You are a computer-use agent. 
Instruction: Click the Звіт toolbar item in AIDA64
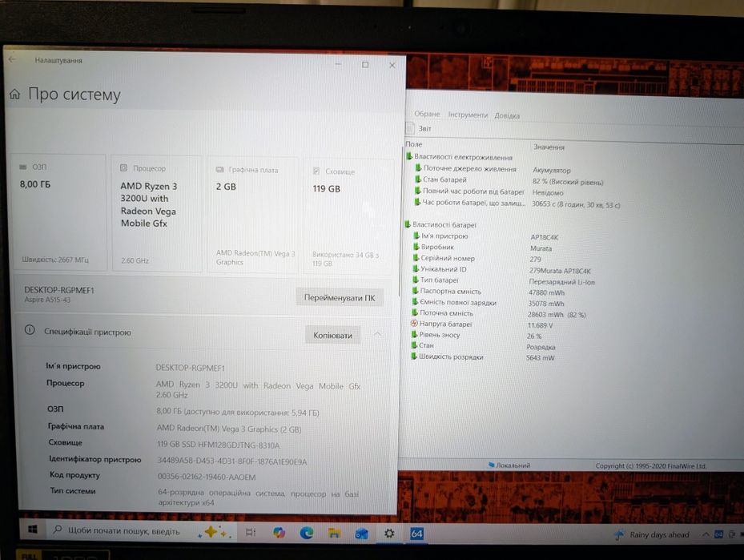tap(419, 128)
